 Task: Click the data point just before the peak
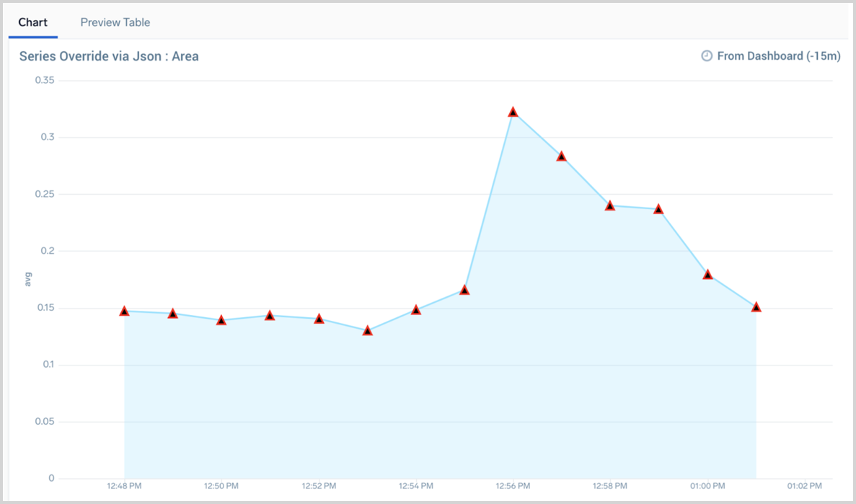pyautogui.click(x=464, y=291)
